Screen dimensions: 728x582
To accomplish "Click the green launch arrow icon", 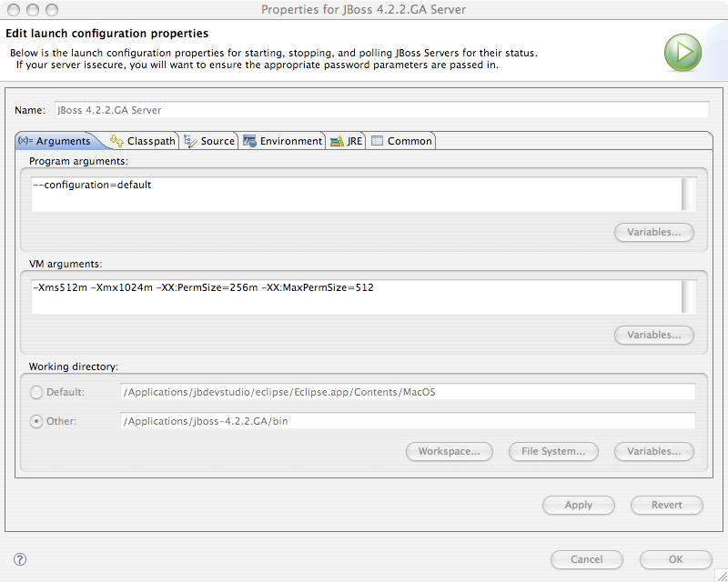I will 682,53.
